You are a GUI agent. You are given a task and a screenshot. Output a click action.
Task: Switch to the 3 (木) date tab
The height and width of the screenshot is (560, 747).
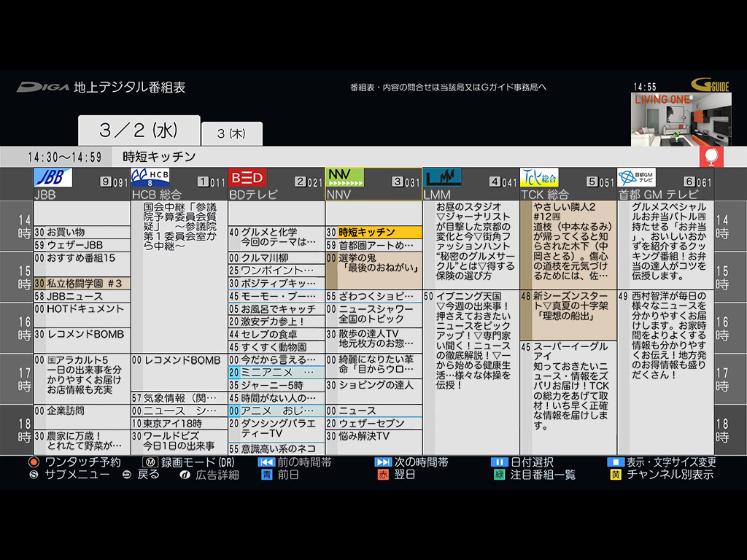[x=232, y=134]
